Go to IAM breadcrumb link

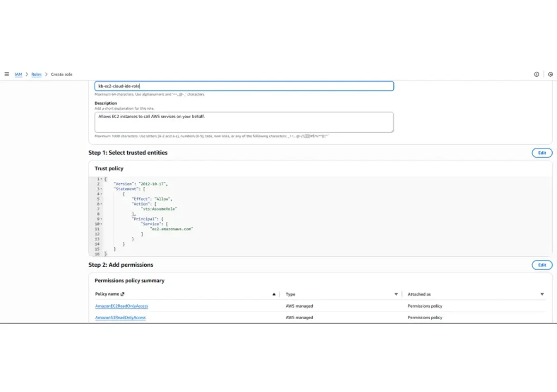coord(18,74)
